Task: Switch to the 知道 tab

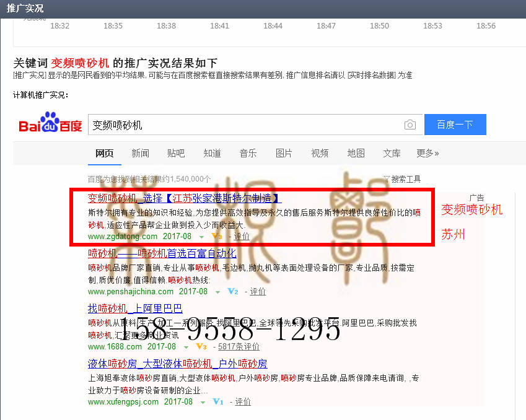Action: pos(212,153)
